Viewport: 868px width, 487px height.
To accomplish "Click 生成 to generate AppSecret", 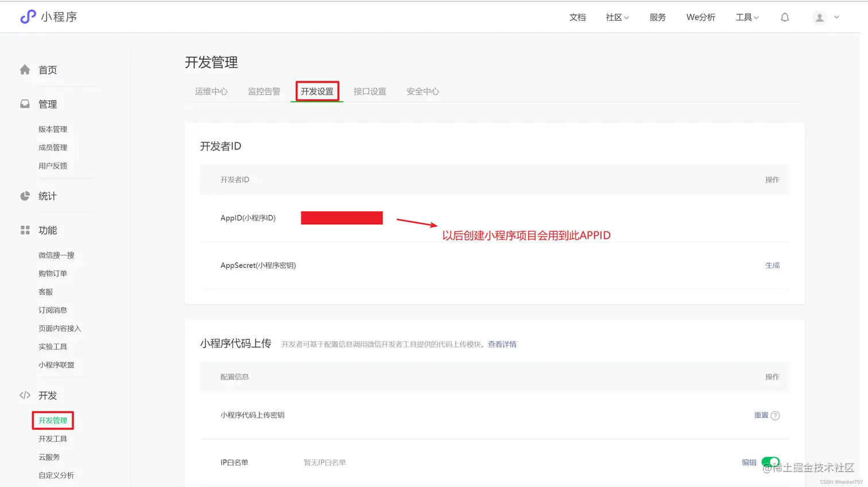I will (772, 265).
